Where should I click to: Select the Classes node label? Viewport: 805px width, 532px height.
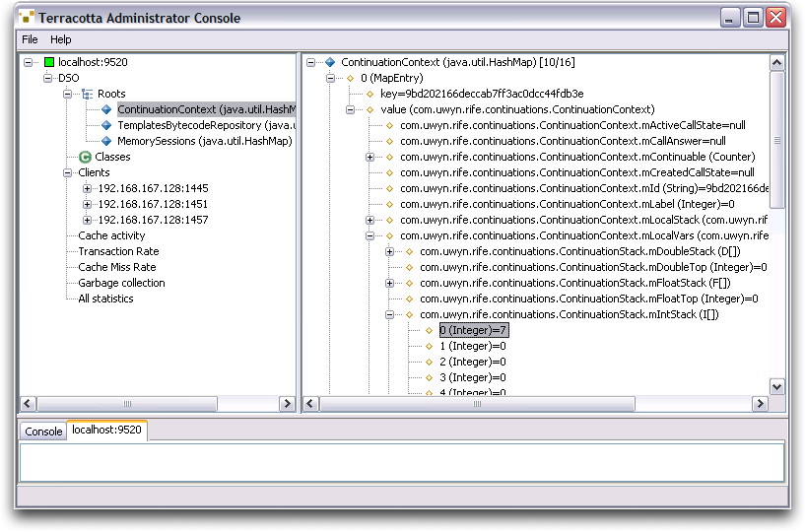[x=112, y=157]
